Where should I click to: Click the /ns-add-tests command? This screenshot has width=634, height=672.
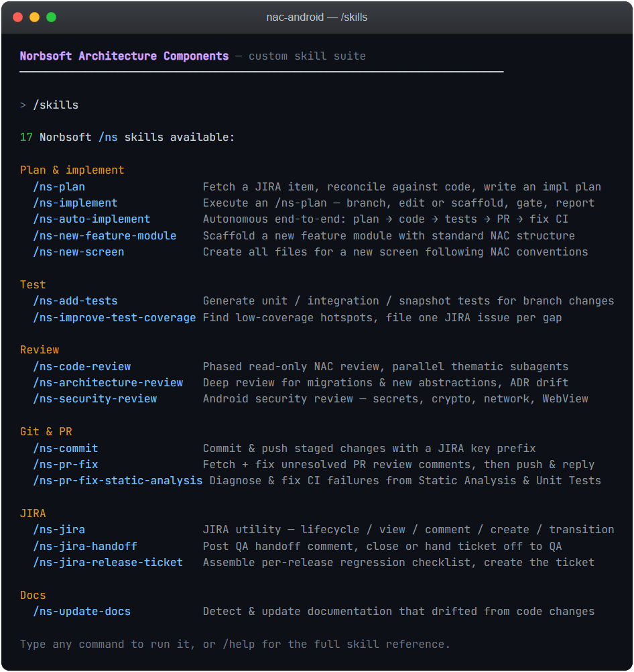(75, 301)
